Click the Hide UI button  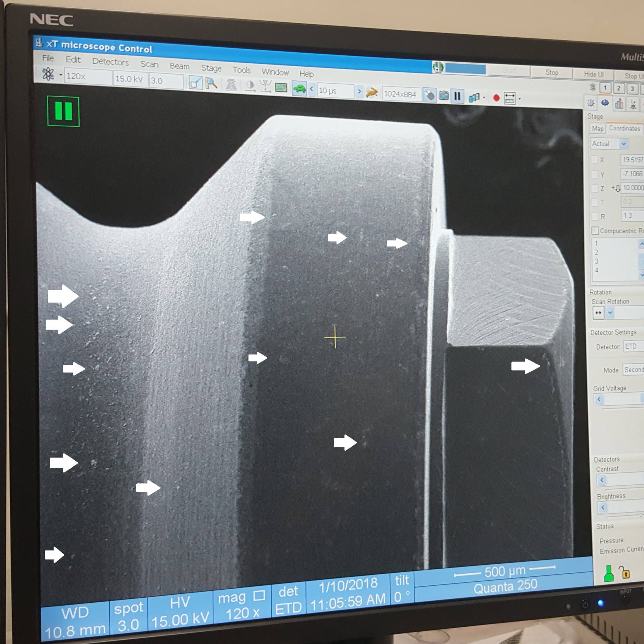pyautogui.click(x=593, y=74)
